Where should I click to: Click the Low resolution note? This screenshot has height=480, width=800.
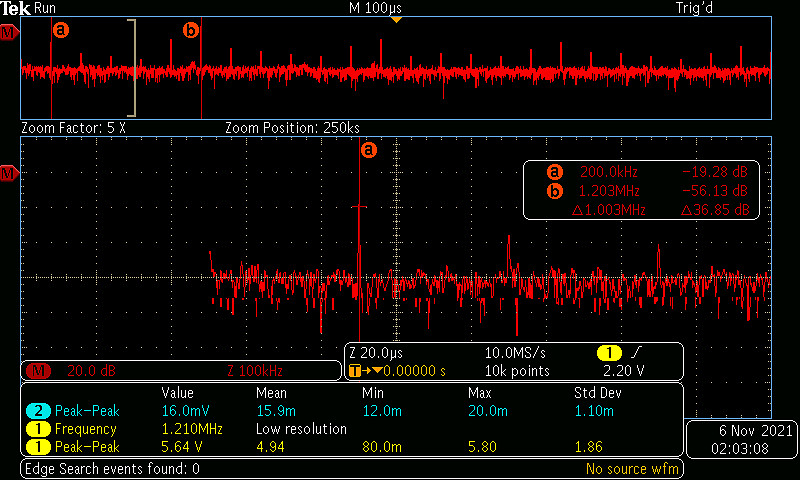pos(301,429)
